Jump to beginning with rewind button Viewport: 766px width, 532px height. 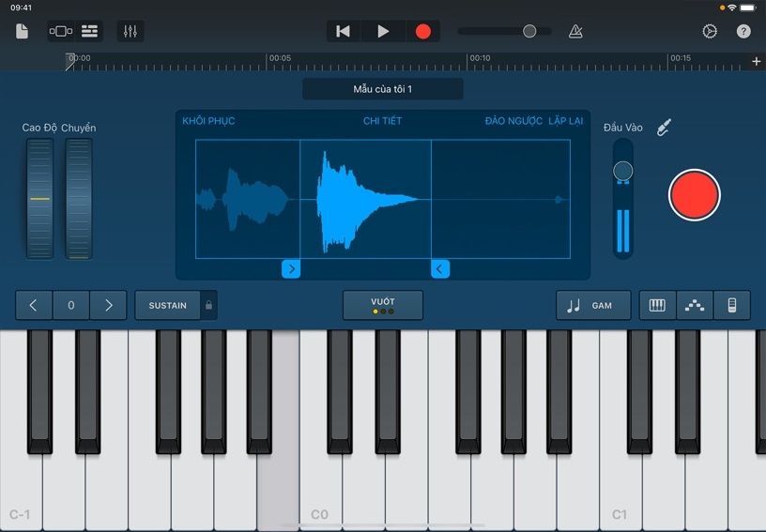pyautogui.click(x=343, y=31)
